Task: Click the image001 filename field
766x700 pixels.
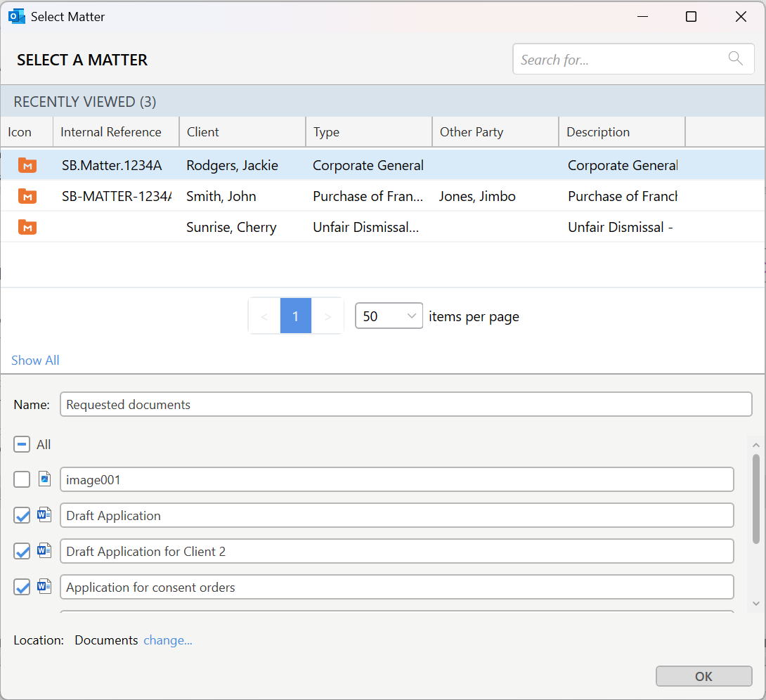Action: pyautogui.click(x=396, y=479)
